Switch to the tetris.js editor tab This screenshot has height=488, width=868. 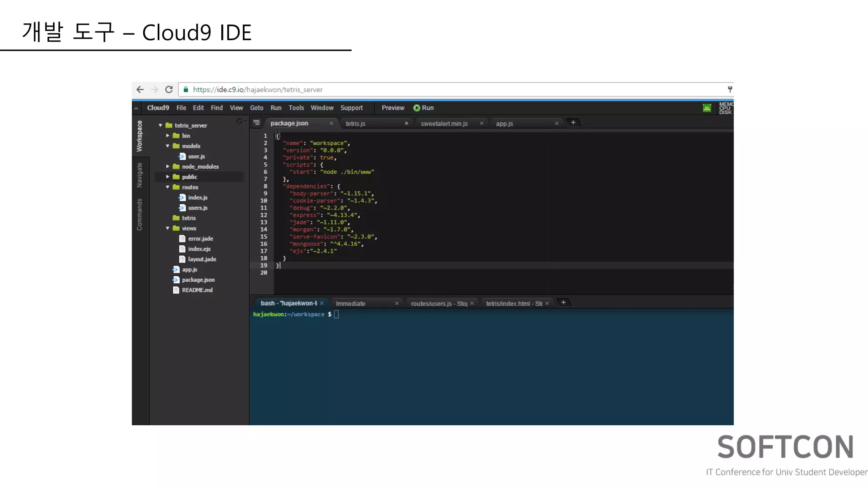point(355,124)
